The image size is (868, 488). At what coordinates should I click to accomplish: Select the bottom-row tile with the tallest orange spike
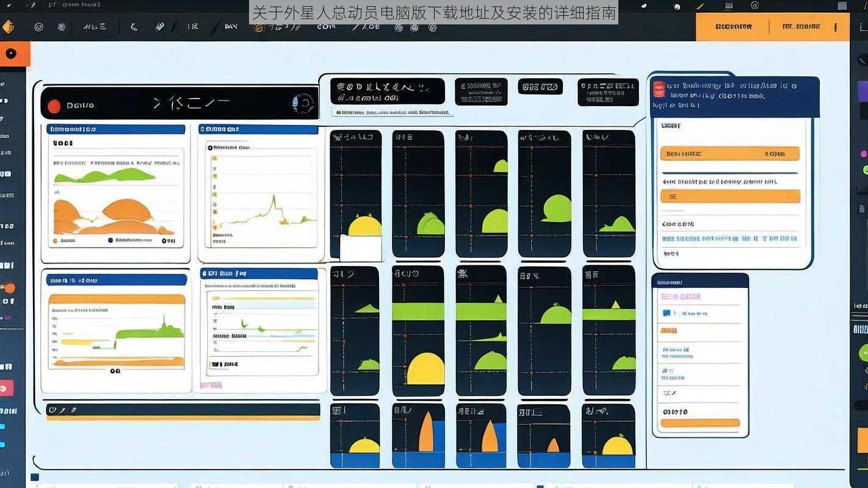(x=418, y=436)
